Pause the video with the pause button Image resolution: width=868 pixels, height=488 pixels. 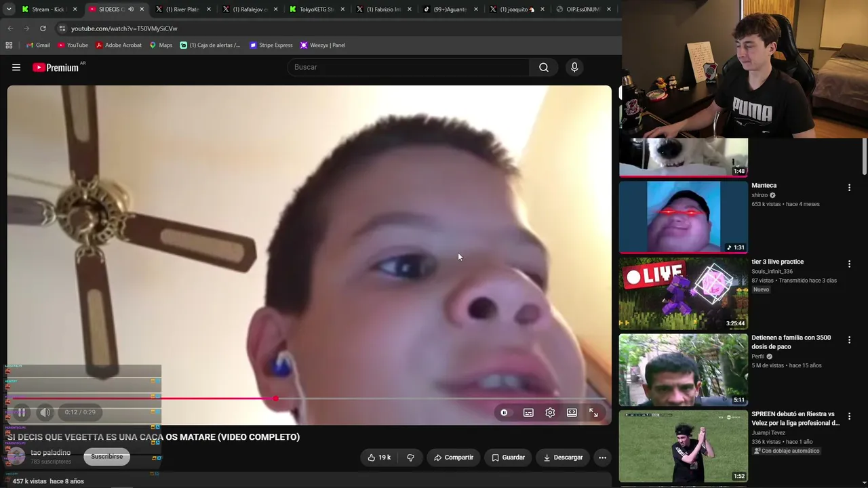click(x=22, y=412)
